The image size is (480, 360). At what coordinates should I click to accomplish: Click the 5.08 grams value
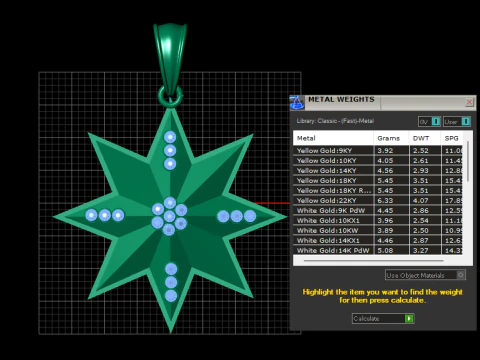point(385,250)
